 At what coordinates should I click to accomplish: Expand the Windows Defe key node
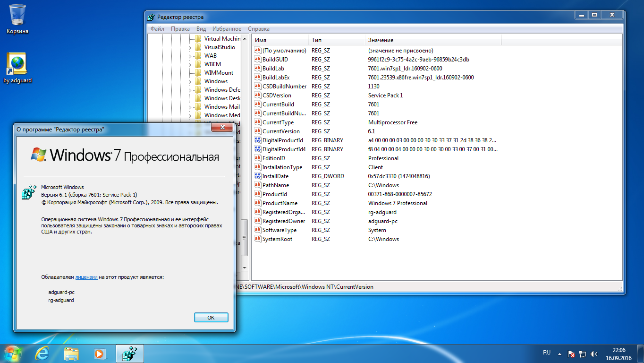(x=190, y=90)
